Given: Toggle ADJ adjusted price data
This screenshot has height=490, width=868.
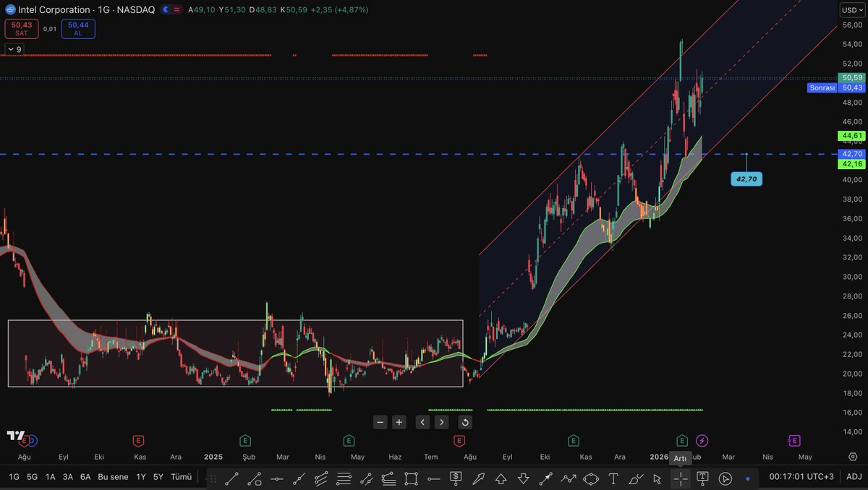Looking at the screenshot, I should pyautogui.click(x=854, y=477).
